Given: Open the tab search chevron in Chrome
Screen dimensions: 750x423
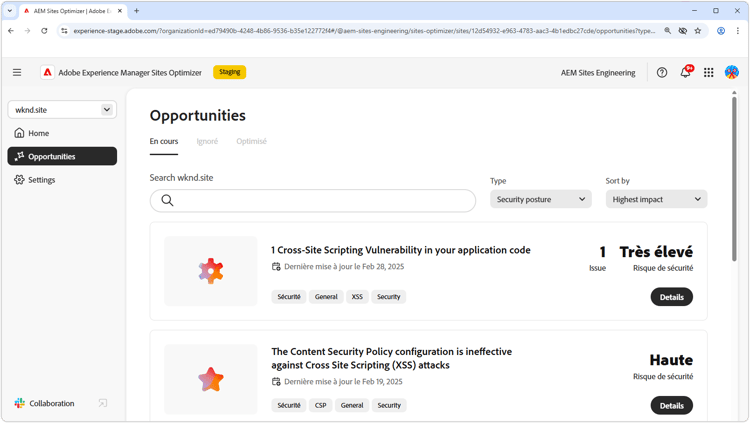Looking at the screenshot, I should [x=10, y=11].
